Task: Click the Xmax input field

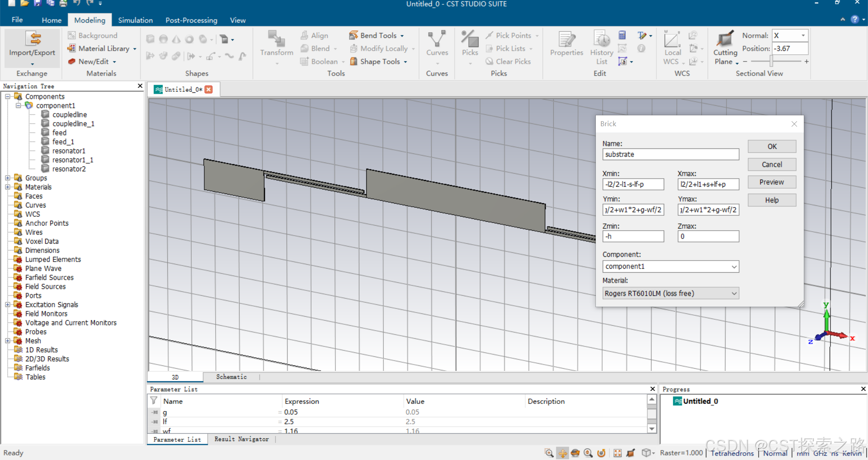Action: [708, 184]
